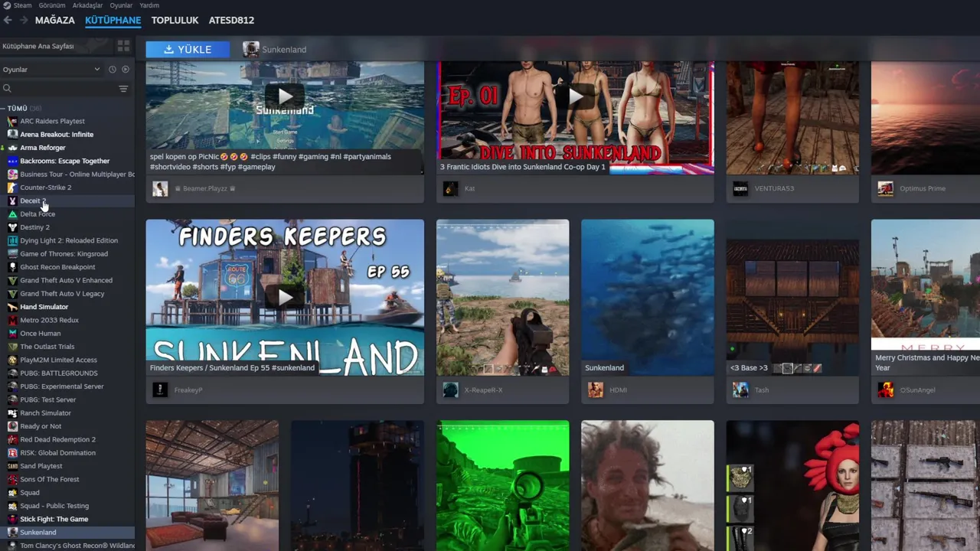Open the Arkadaşlar menu
This screenshot has height=551, width=980.
click(87, 5)
